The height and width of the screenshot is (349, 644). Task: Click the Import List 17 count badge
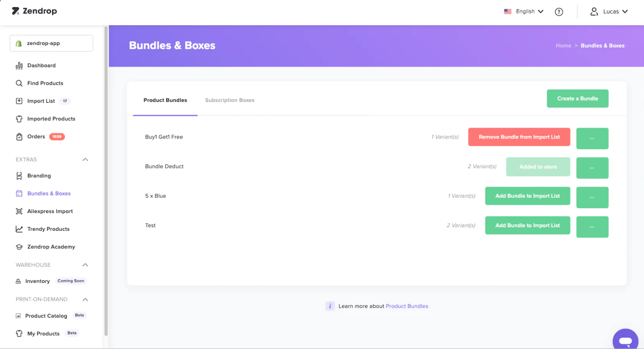coord(65,101)
